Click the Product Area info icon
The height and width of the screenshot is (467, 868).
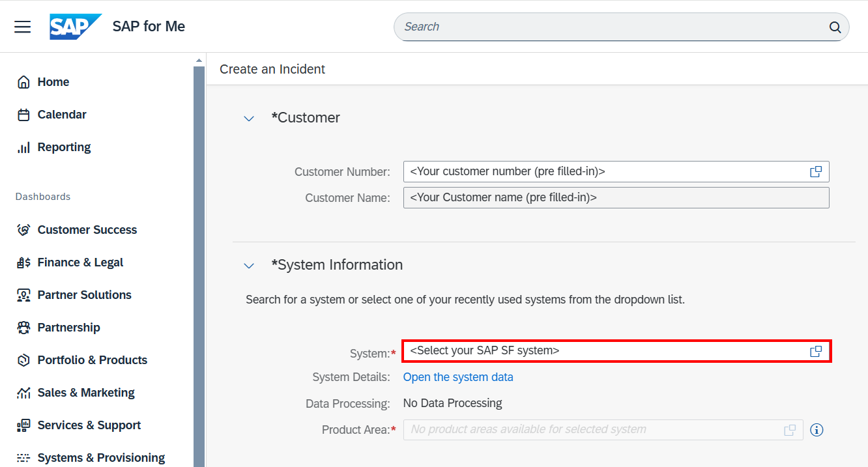coord(817,430)
